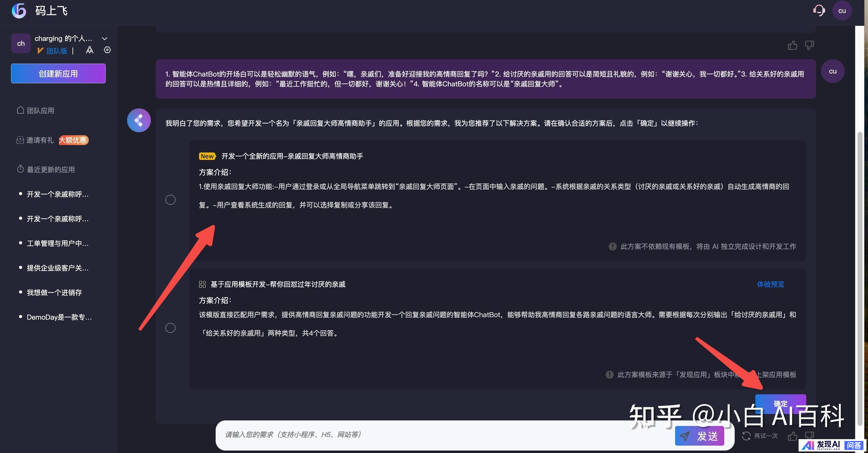Click the 大额优惠 badge
The width and height of the screenshot is (868, 453).
[73, 140]
